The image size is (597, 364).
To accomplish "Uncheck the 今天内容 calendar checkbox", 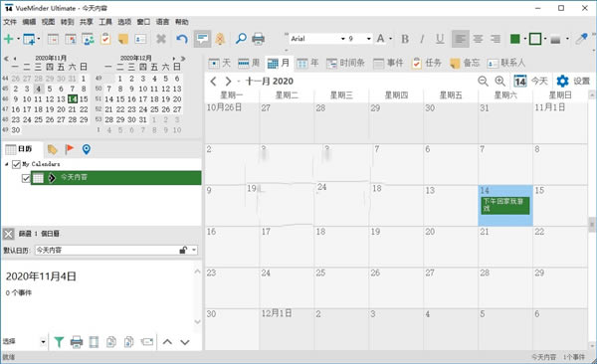I will tap(26, 178).
